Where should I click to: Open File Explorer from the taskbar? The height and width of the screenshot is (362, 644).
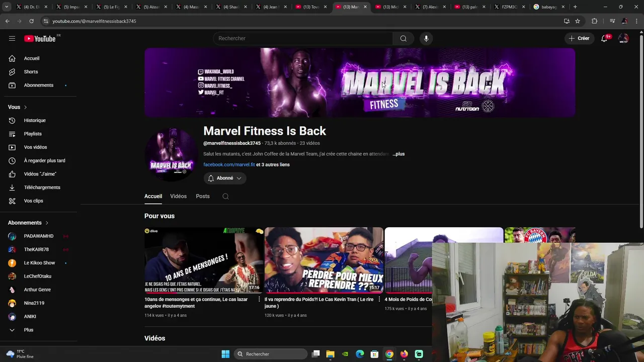click(330, 354)
